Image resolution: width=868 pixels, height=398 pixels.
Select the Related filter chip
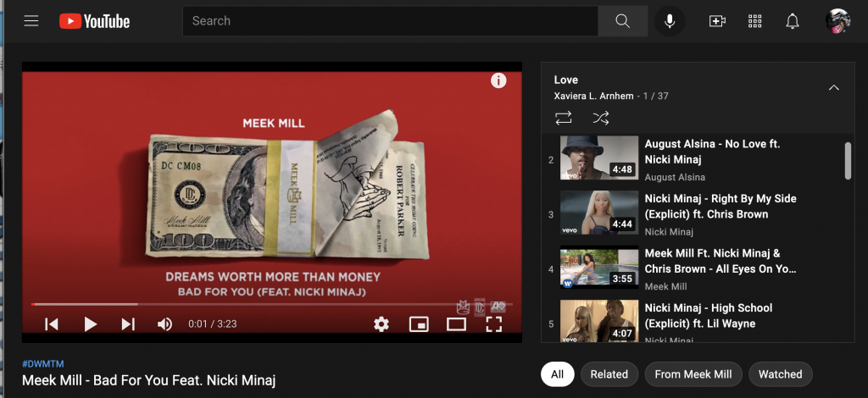click(x=609, y=374)
